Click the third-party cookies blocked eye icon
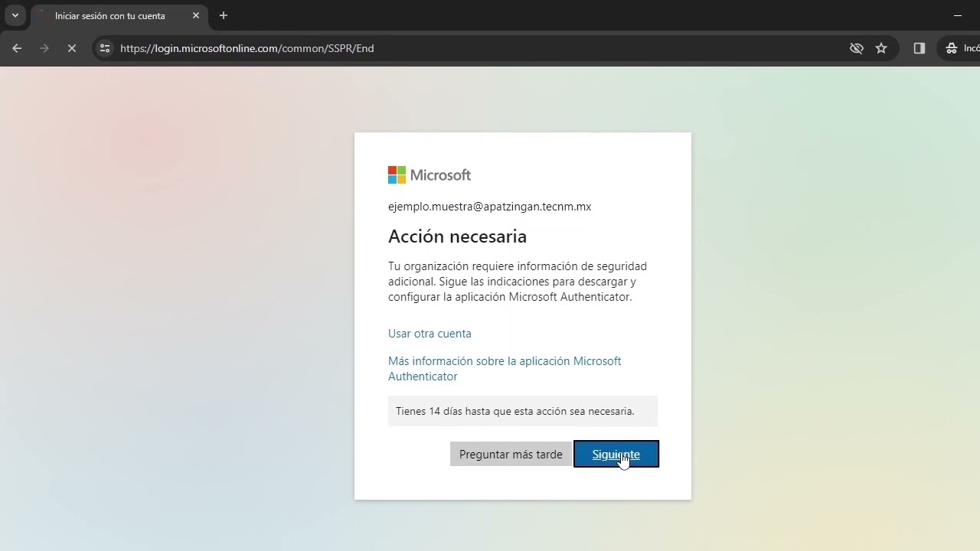This screenshot has height=551, width=980. click(x=856, y=48)
